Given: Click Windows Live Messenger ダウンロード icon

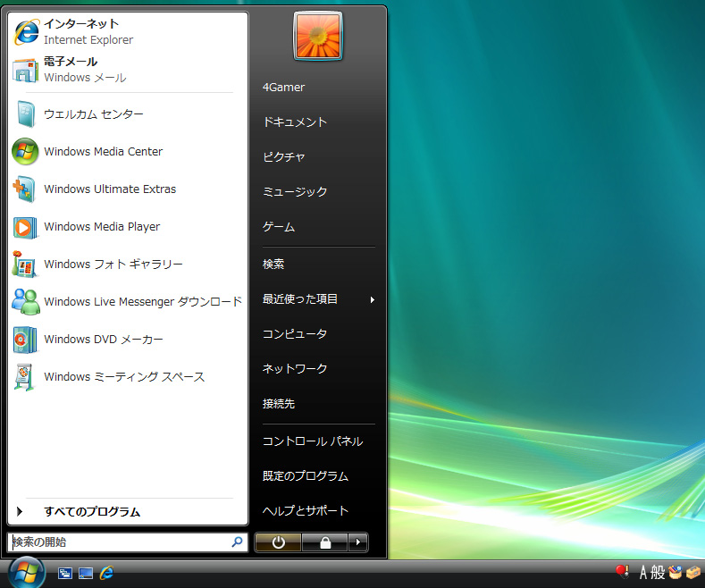Looking at the screenshot, I should (25, 302).
